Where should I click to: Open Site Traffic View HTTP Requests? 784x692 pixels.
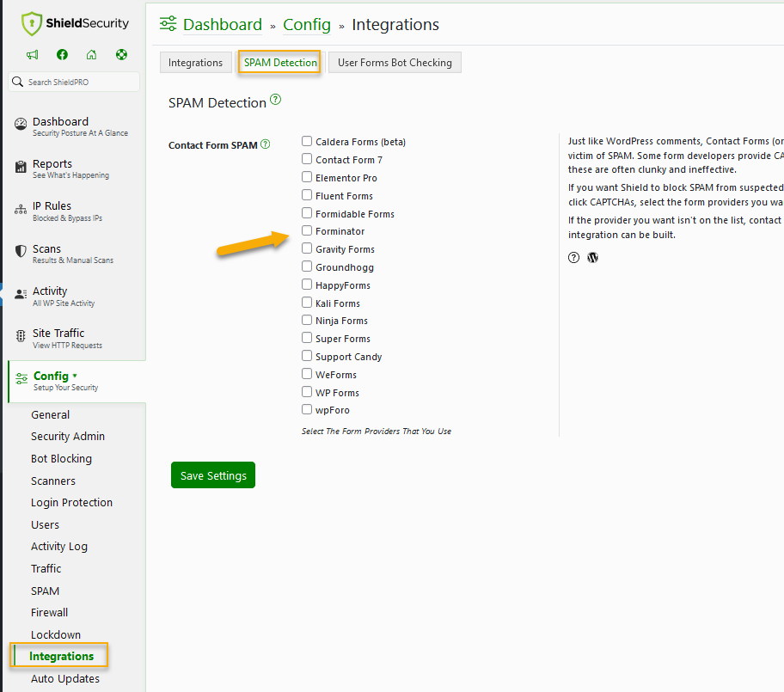click(67, 338)
